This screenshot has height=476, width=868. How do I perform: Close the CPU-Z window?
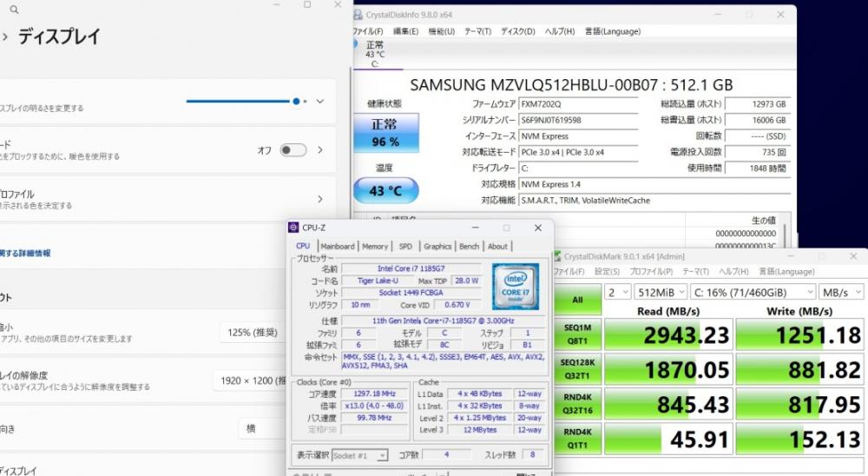click(x=537, y=228)
